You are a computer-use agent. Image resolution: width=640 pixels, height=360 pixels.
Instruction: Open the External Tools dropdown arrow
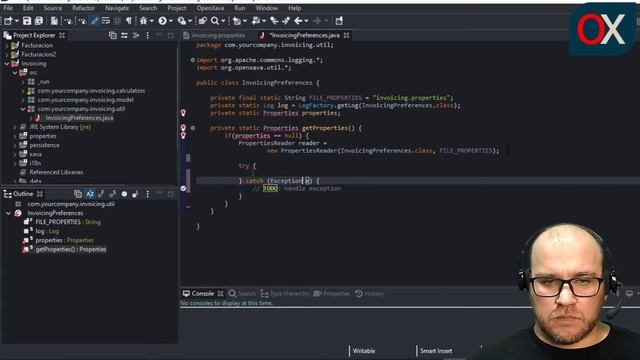(x=190, y=21)
